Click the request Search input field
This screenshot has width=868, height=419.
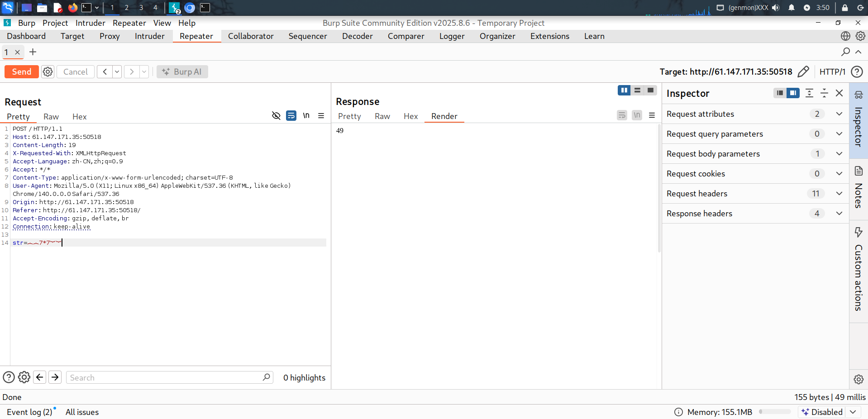click(x=170, y=377)
